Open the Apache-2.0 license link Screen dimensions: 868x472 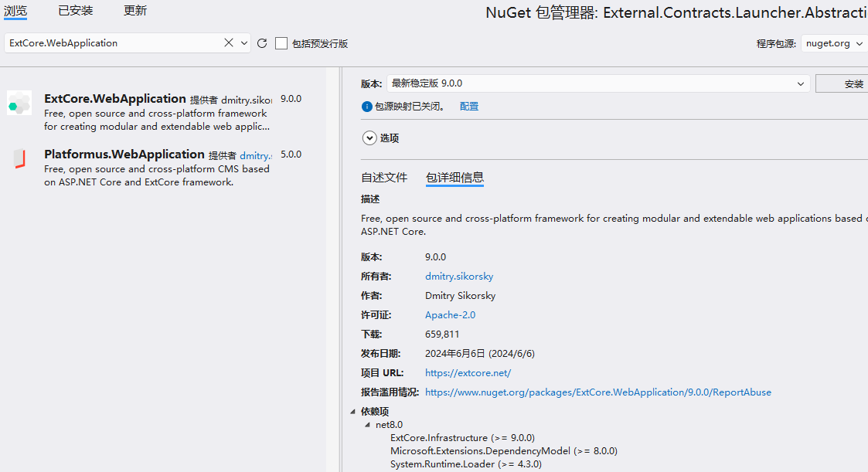450,314
